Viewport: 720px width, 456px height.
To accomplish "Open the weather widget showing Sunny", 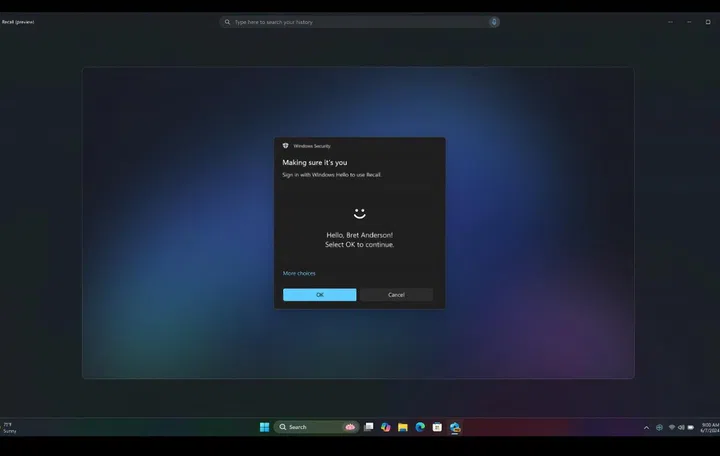I will 10,428.
